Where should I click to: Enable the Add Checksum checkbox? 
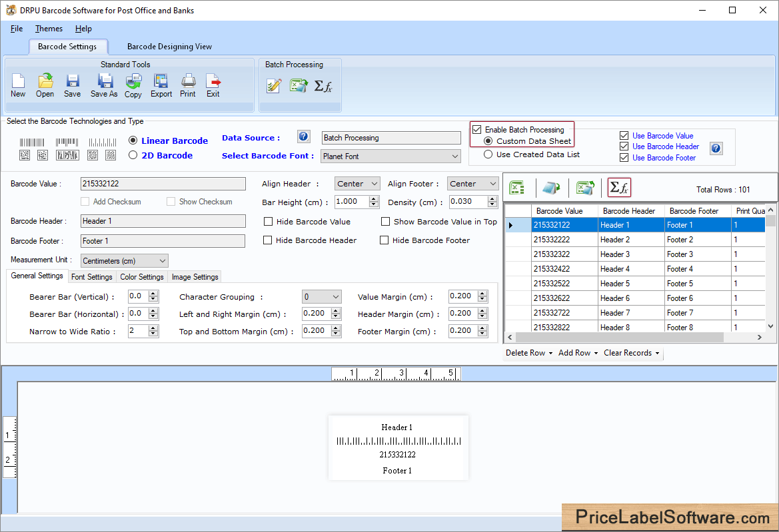click(x=85, y=201)
